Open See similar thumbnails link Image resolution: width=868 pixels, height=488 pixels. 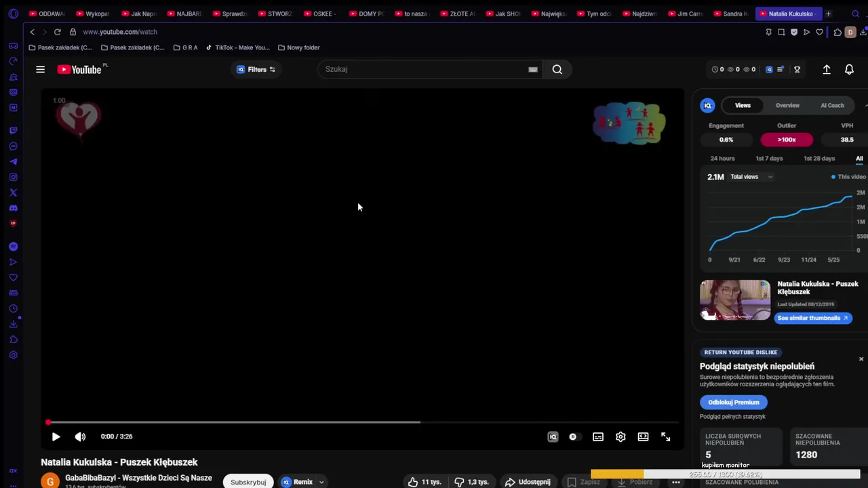pos(812,318)
